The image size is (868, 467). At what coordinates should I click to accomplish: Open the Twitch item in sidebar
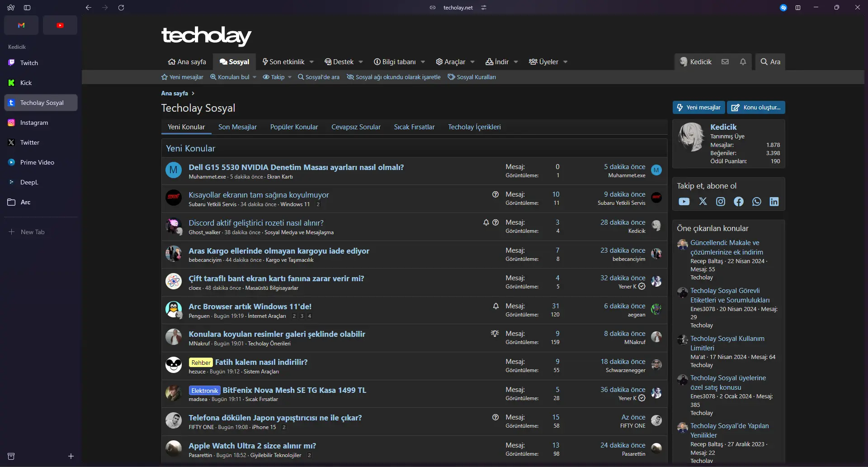(41, 63)
